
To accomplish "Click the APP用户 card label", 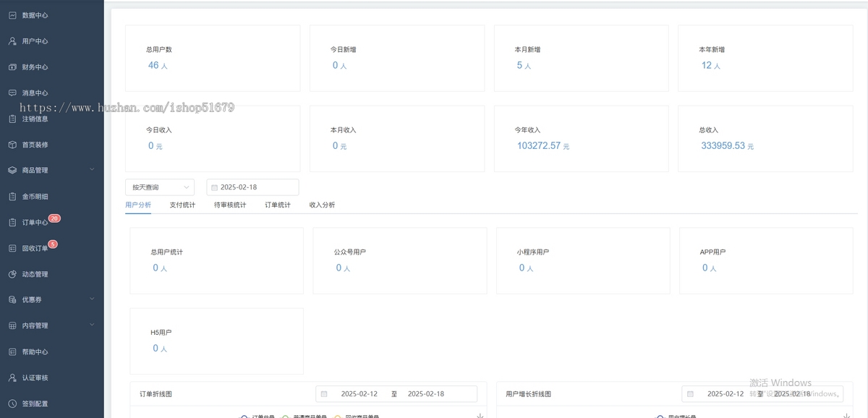I will [714, 252].
